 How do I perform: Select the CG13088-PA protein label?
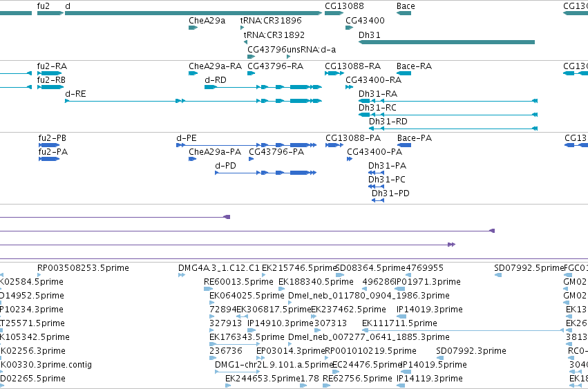click(353, 138)
